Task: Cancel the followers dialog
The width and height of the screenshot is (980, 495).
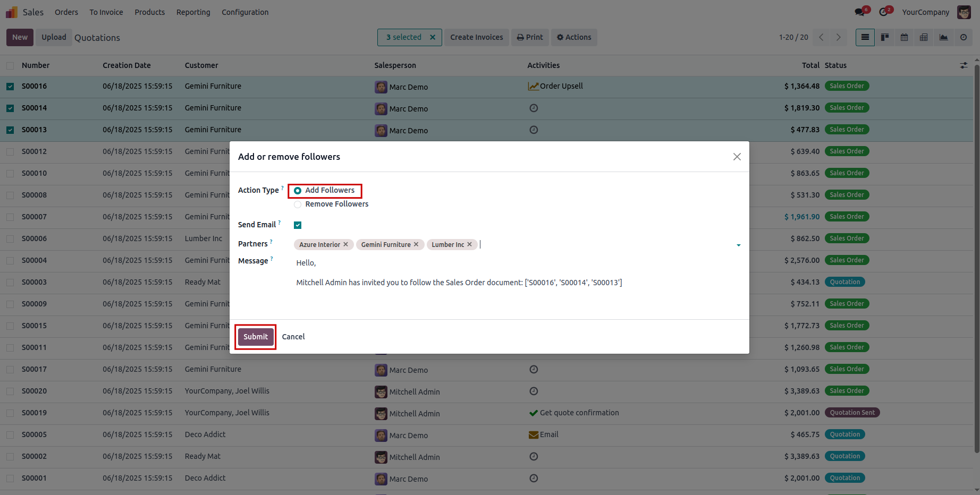Action: pos(293,337)
